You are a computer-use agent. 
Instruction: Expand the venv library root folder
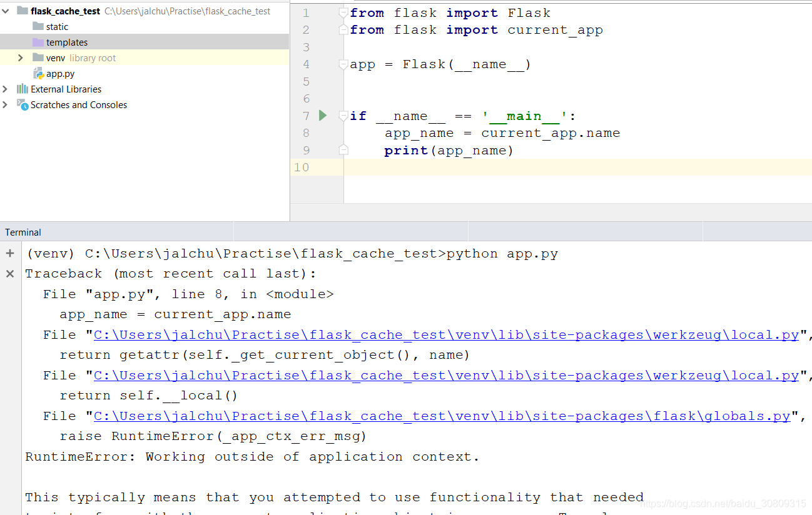[x=20, y=57]
